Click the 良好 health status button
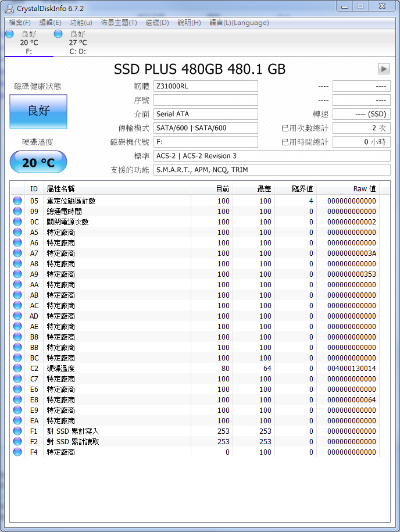Screen dimensions: 400x532 tap(38, 111)
